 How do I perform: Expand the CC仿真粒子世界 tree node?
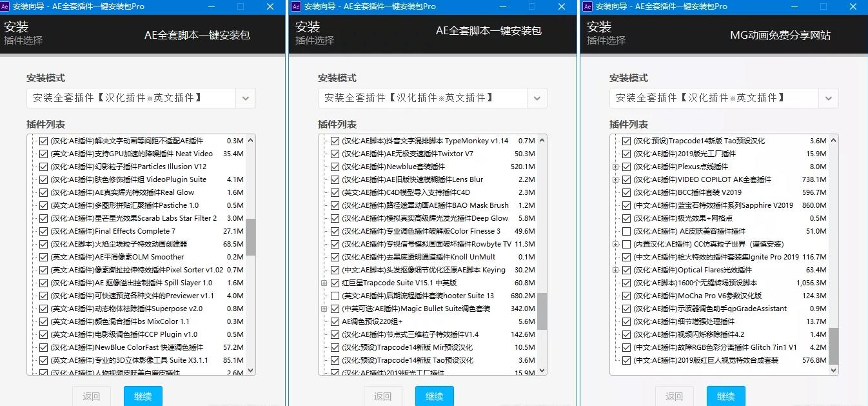[616, 244]
